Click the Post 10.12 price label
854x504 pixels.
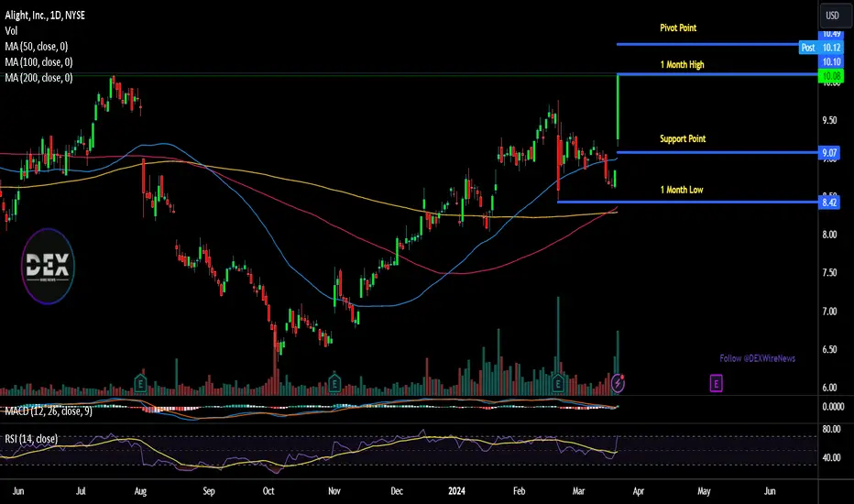click(x=821, y=48)
